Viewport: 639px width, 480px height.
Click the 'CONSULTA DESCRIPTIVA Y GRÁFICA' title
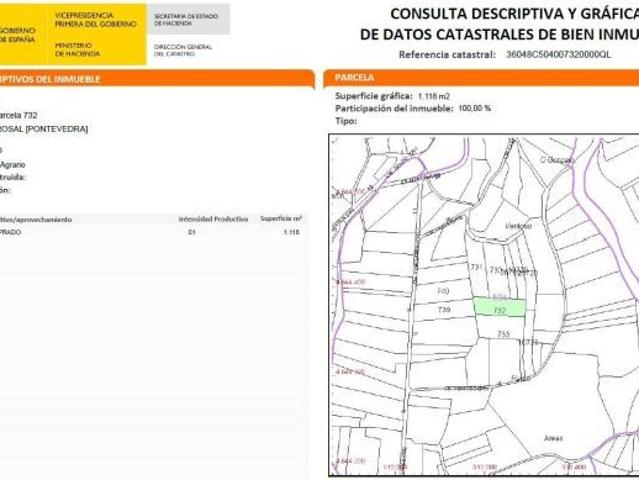514,14
